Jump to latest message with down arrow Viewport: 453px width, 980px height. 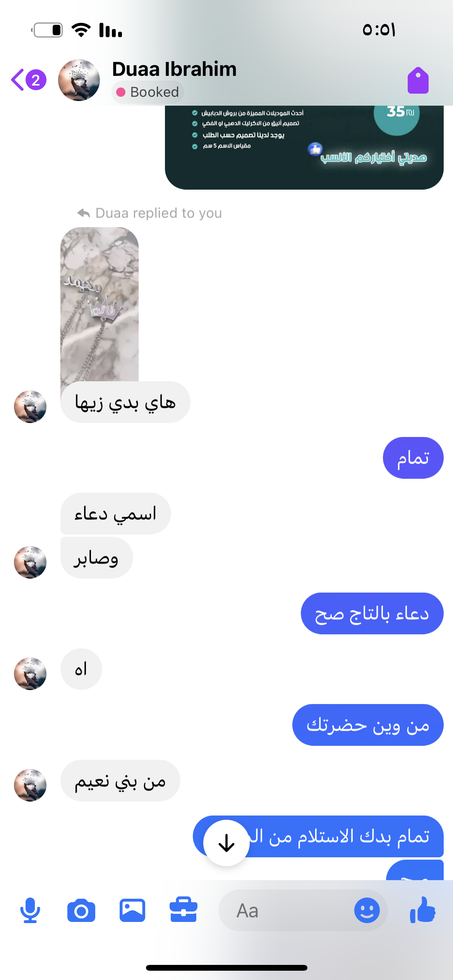[x=226, y=843]
